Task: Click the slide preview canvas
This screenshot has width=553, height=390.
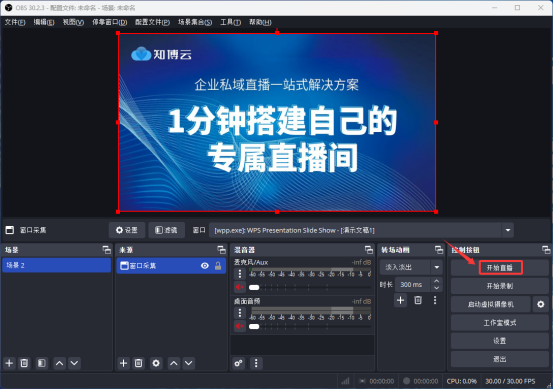Action: [277, 122]
